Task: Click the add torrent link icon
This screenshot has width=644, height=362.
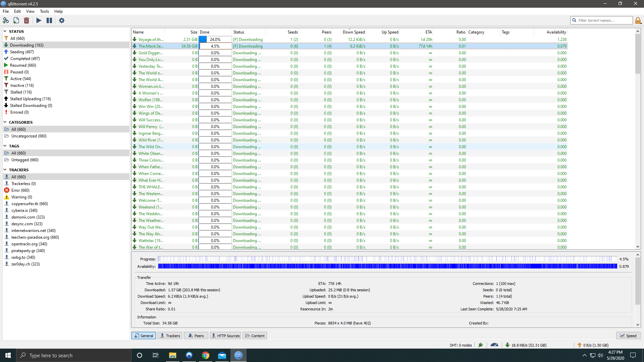Action: [6, 20]
